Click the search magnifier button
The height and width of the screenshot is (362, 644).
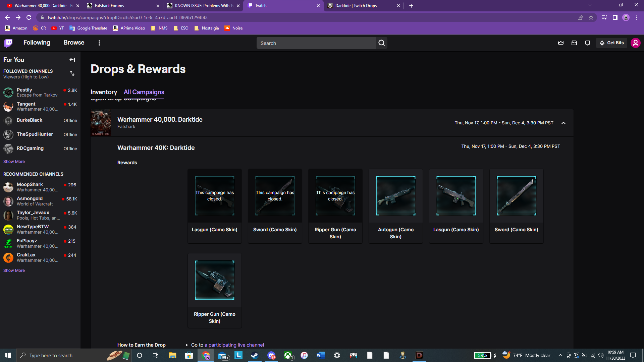381,43
